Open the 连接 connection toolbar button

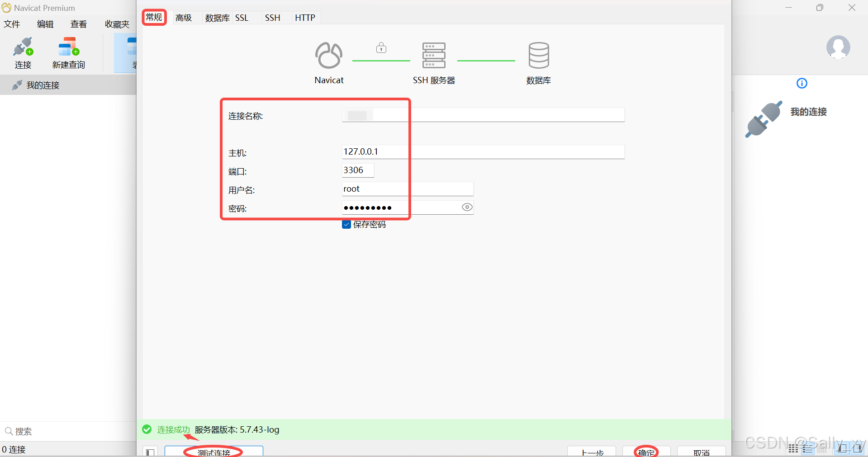click(23, 53)
